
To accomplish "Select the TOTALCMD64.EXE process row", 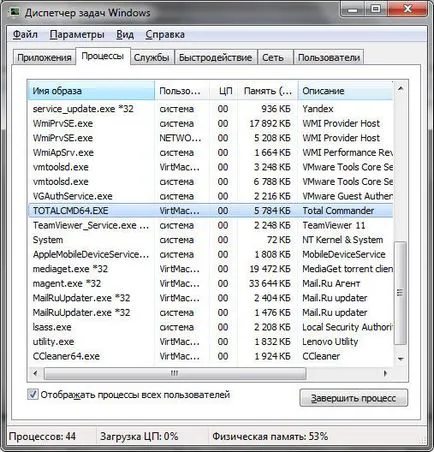I will pos(210,211).
